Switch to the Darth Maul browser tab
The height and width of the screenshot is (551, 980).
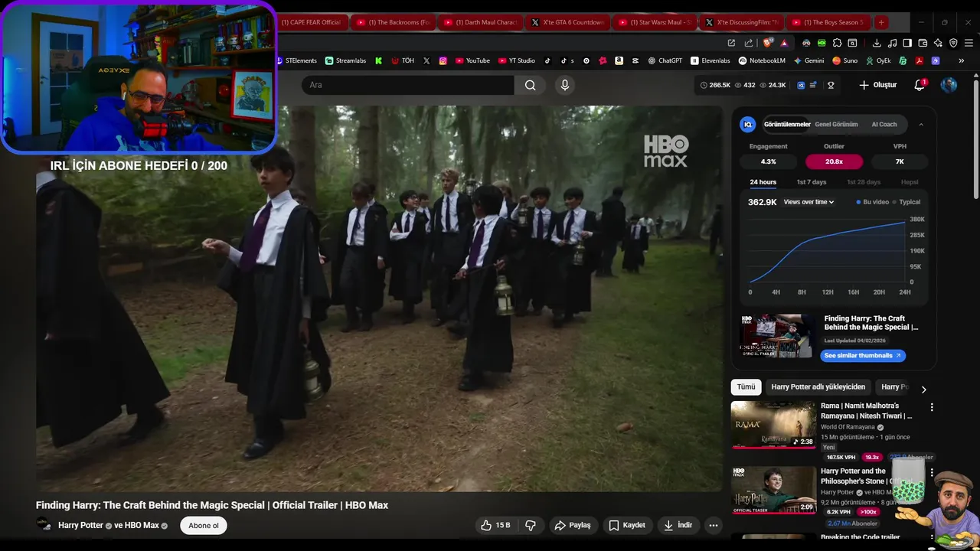point(481,22)
